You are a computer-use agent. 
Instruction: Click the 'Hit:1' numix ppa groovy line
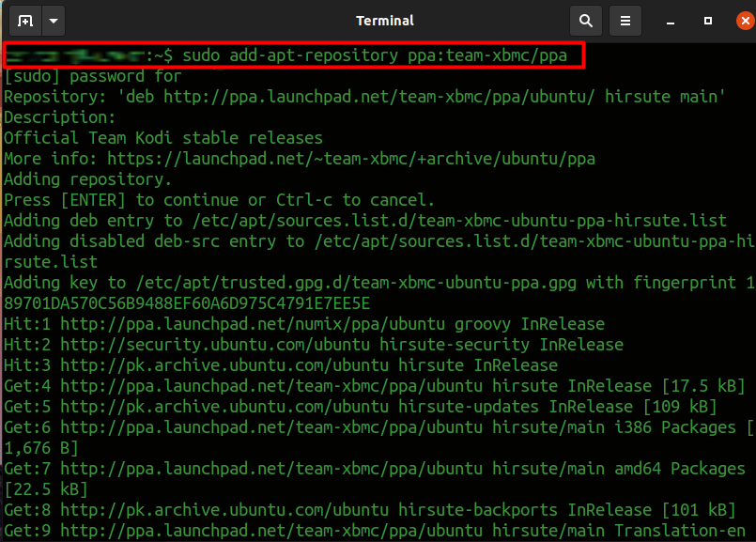coord(304,324)
